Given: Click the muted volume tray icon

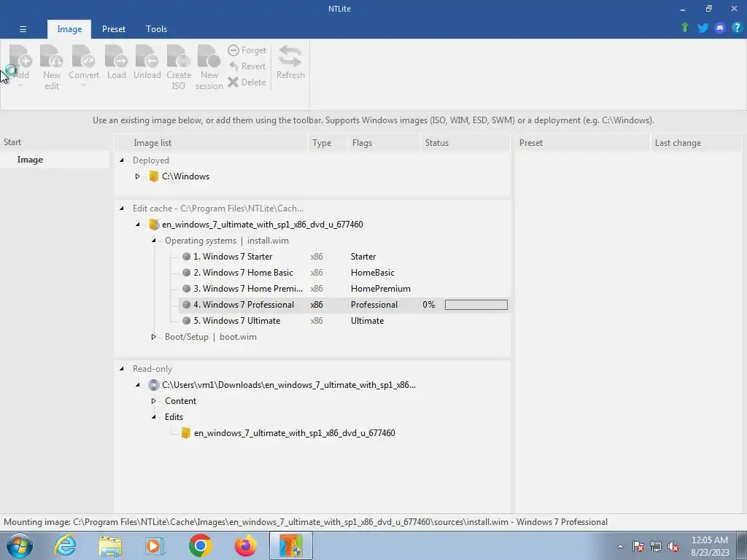Looking at the screenshot, I should point(673,547).
